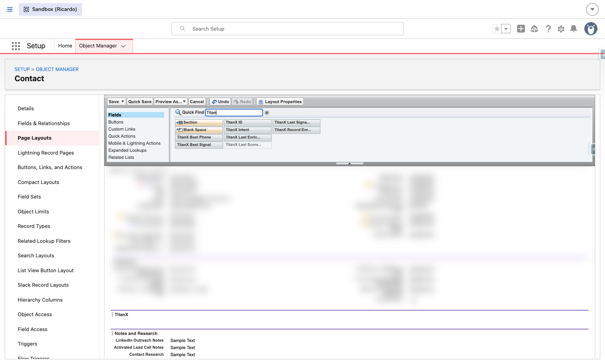
Task: Focus the Search Setup field
Action: pyautogui.click(x=288, y=29)
